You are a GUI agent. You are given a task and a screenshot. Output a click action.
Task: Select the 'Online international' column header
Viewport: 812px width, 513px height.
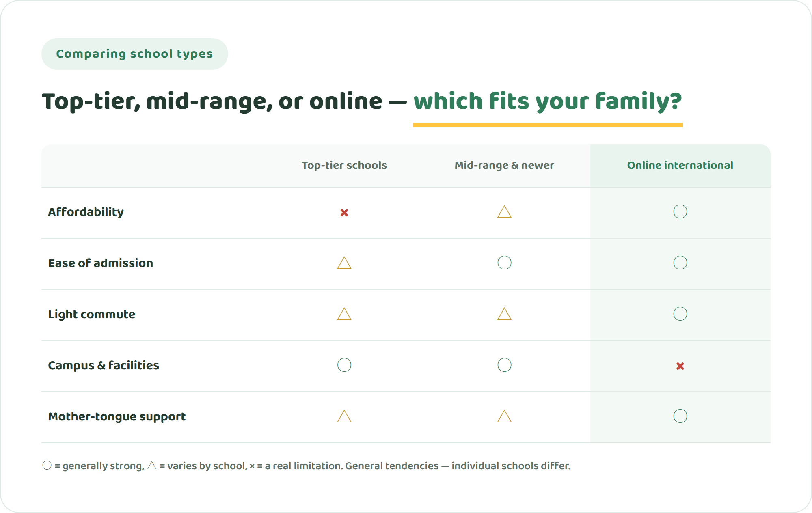(x=680, y=165)
